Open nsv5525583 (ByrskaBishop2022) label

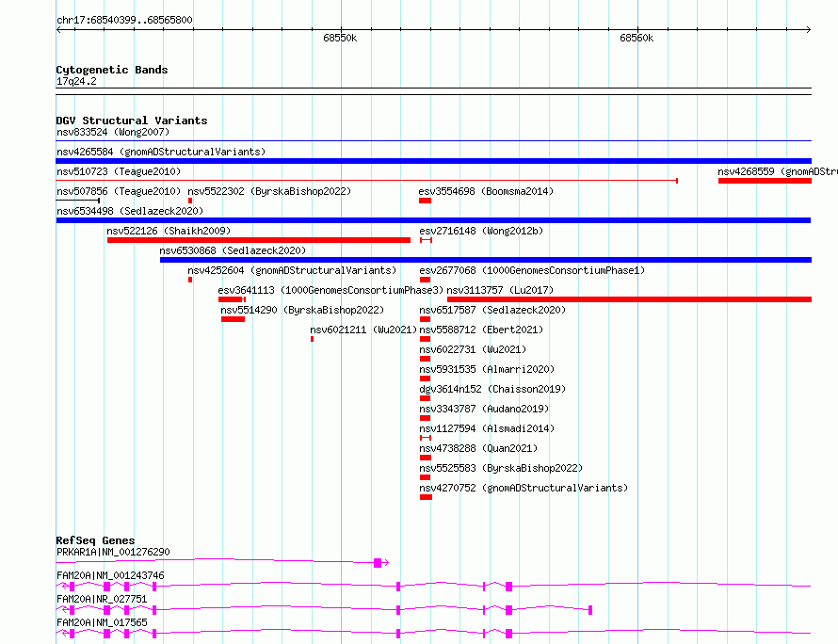[501, 468]
